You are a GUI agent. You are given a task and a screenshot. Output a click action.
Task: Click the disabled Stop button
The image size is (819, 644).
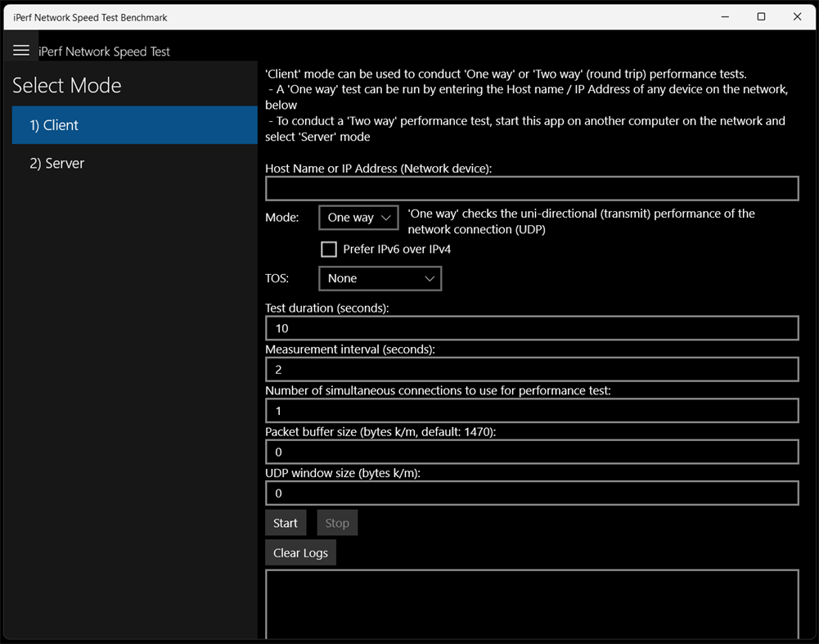point(337,522)
